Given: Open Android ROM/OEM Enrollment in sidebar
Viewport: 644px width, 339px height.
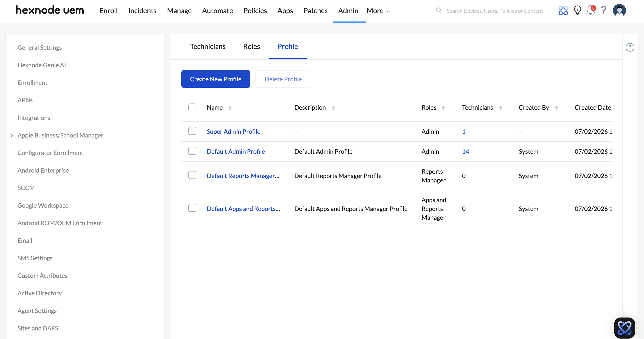Looking at the screenshot, I should 60,223.
